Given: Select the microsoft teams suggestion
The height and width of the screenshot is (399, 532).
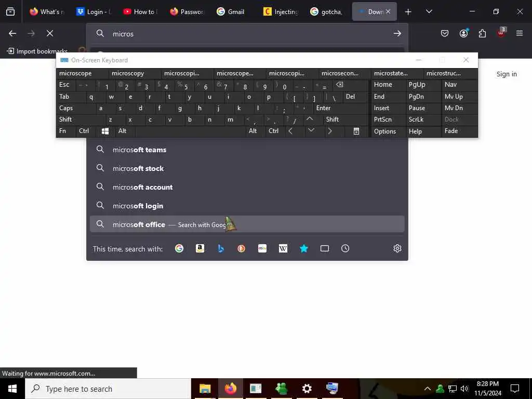Looking at the screenshot, I should (247, 150).
